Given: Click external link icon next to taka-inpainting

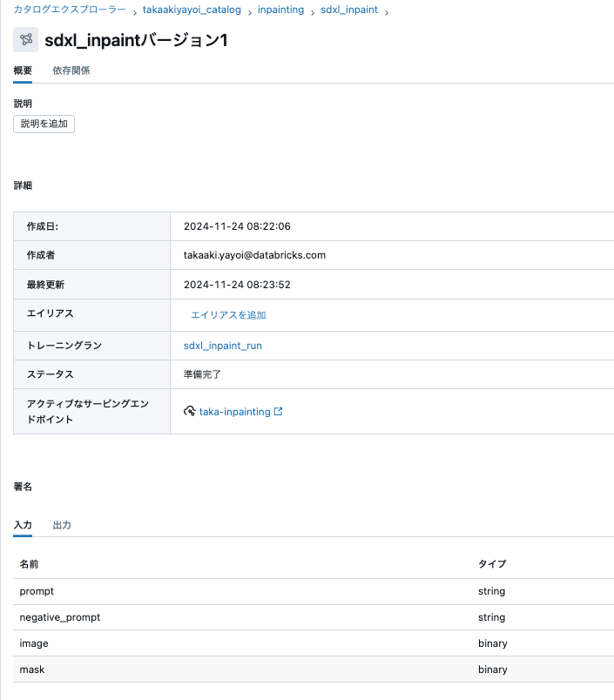Looking at the screenshot, I should point(278,411).
